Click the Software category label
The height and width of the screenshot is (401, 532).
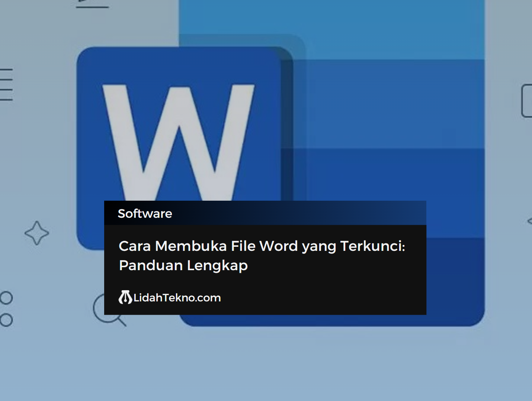(x=145, y=214)
